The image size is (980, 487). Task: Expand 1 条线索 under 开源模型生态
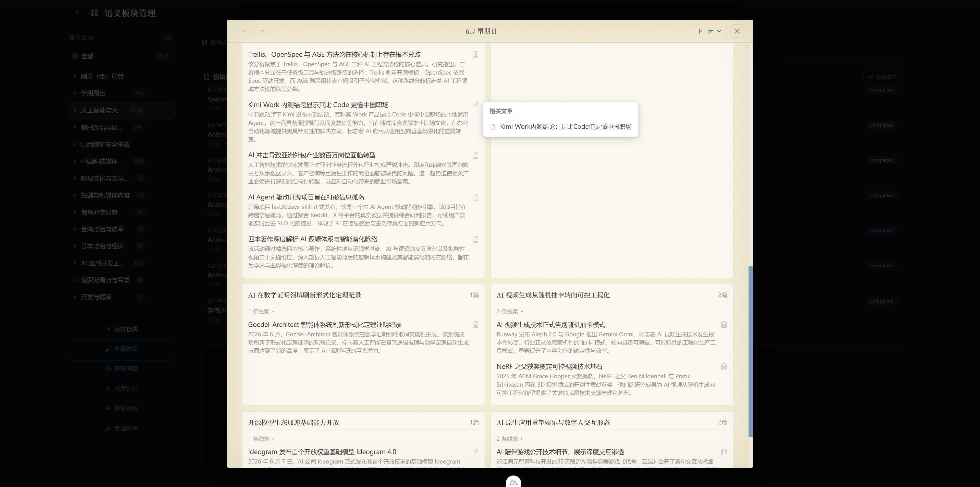261,439
